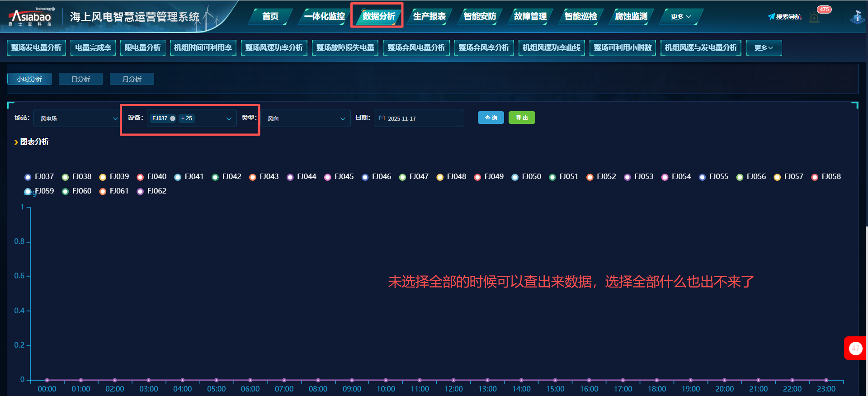Expand the top navigation 更多 menu
868x396 pixels.
point(680,17)
